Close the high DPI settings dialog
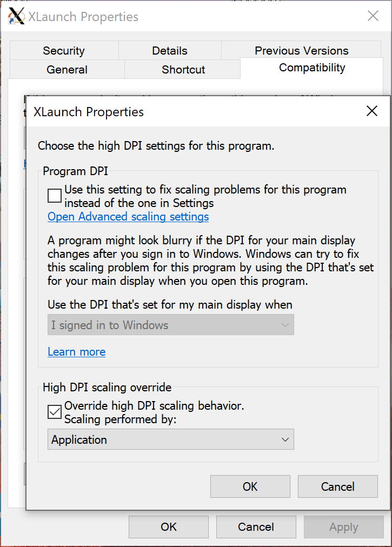Screen dimensions: 392x547 point(372,111)
